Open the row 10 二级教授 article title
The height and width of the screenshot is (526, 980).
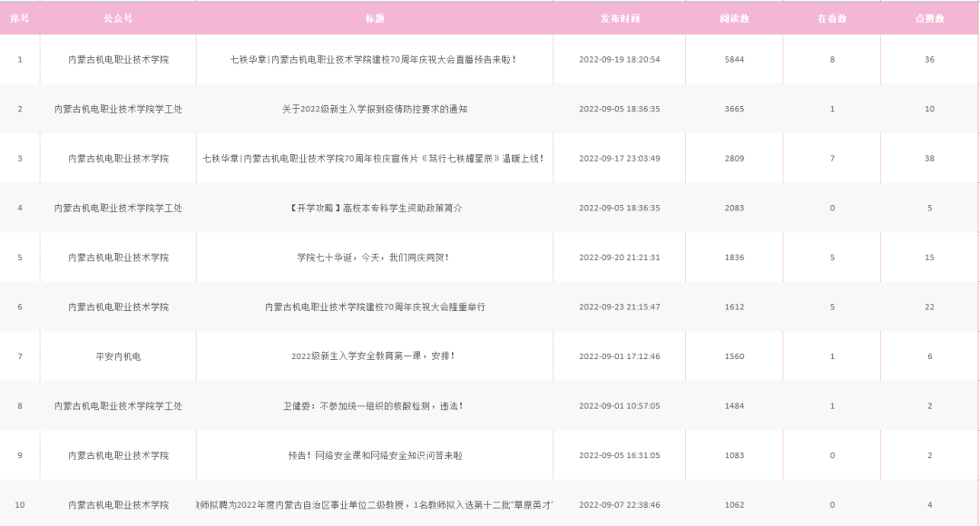376,505
